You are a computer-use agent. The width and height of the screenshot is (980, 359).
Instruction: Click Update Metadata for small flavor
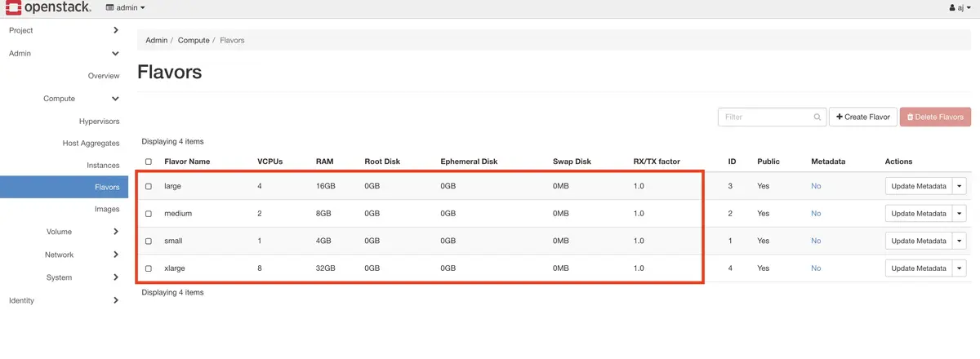tap(918, 242)
